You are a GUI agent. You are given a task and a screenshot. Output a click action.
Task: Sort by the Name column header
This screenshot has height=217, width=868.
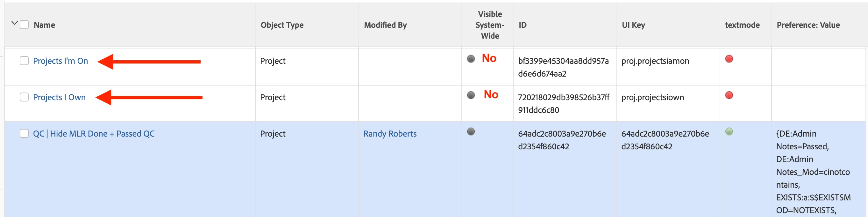tap(44, 25)
